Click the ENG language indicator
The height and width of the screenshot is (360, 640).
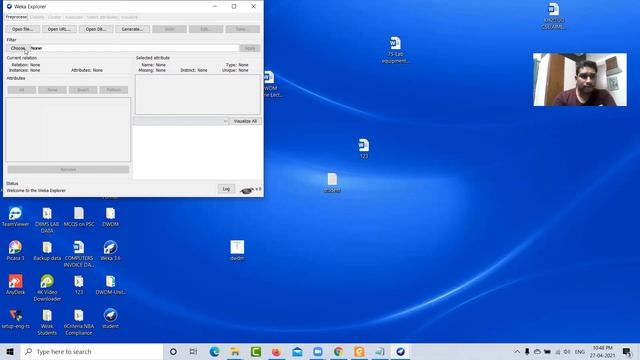click(580, 351)
